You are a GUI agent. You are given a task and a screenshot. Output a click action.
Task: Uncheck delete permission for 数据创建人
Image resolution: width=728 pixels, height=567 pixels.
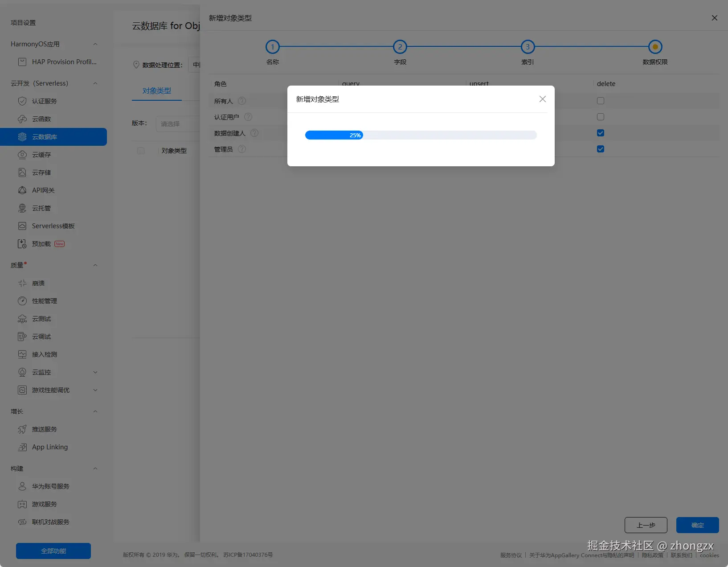[601, 133]
